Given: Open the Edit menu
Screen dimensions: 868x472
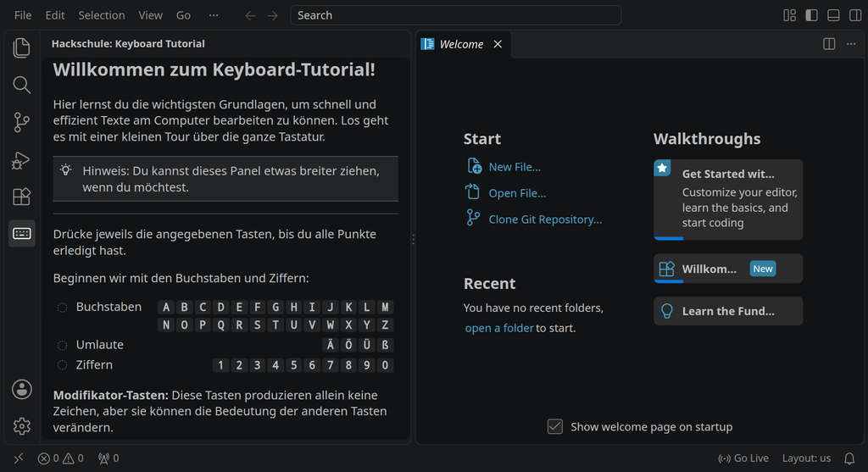Looking at the screenshot, I should coord(55,15).
